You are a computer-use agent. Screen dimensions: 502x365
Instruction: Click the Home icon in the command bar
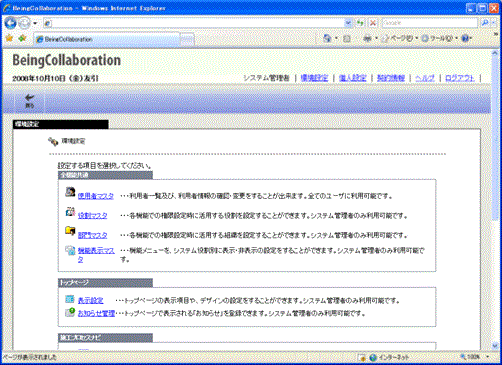pos(327,39)
